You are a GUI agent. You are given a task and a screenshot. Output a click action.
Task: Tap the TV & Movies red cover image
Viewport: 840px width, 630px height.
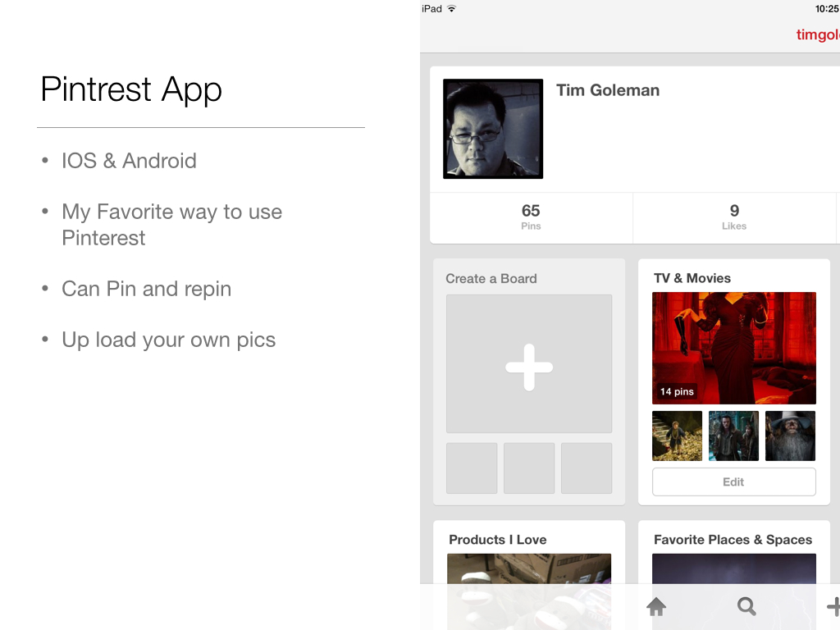coord(734,348)
